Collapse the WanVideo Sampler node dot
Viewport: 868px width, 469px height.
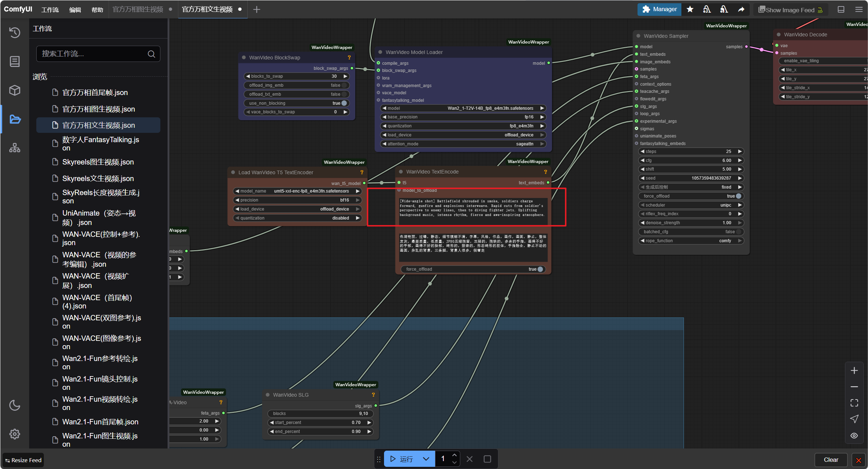(x=638, y=36)
